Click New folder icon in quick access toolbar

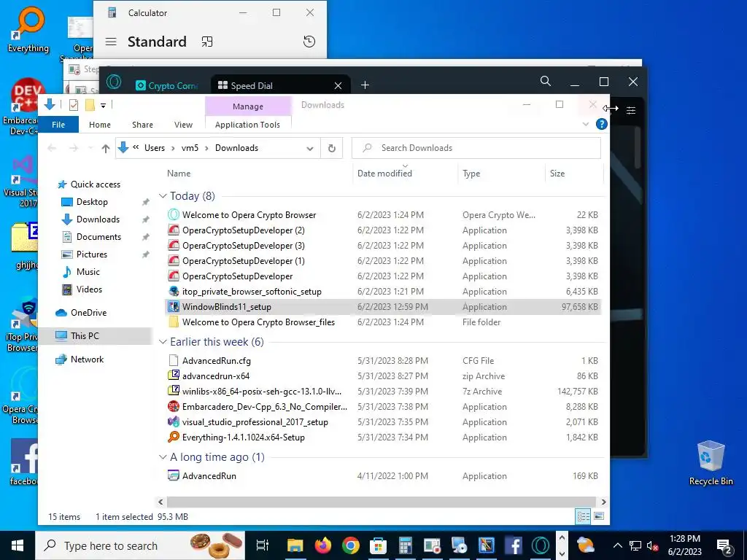90,105
